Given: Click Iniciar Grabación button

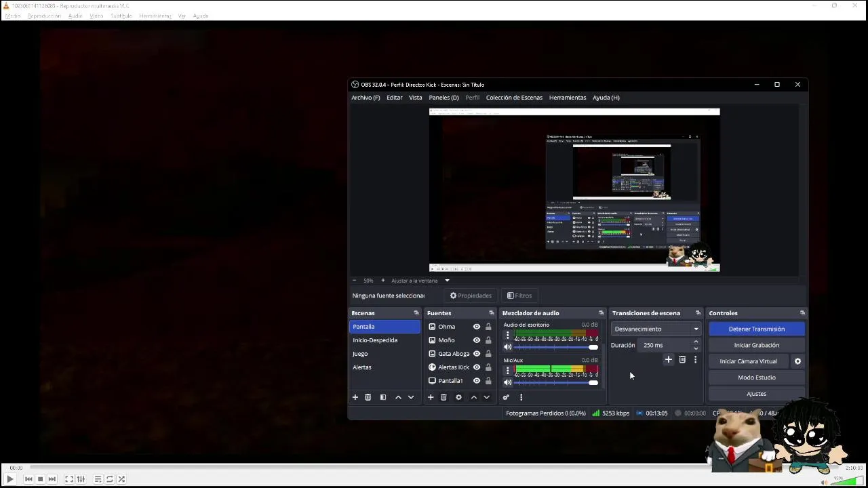Looking at the screenshot, I should click(757, 346).
